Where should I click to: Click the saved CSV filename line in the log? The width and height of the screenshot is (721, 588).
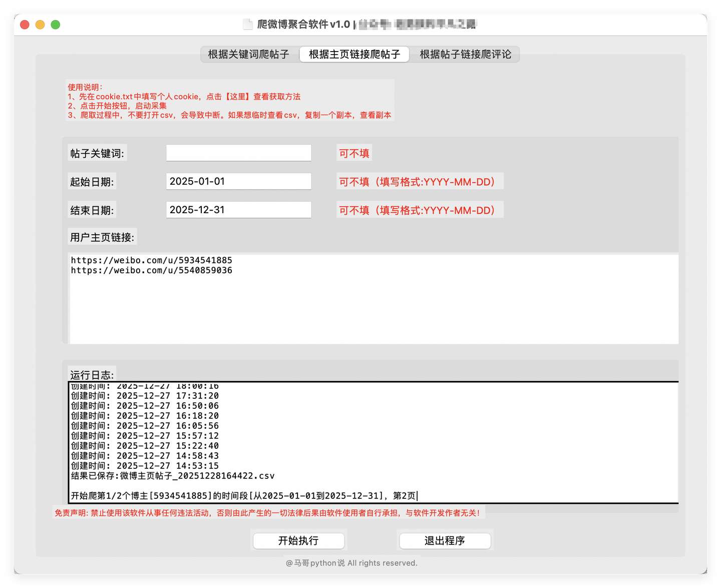(x=172, y=475)
